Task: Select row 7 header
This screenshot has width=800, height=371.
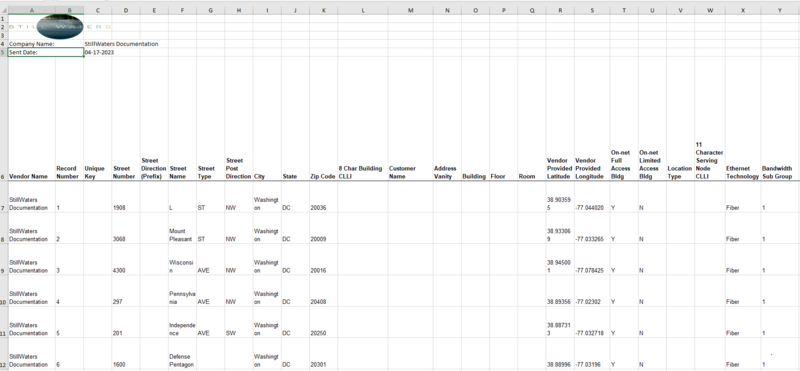Action: point(4,197)
